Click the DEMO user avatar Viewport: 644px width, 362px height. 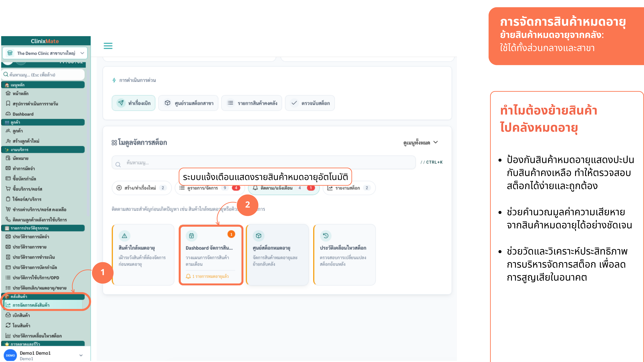click(10, 355)
